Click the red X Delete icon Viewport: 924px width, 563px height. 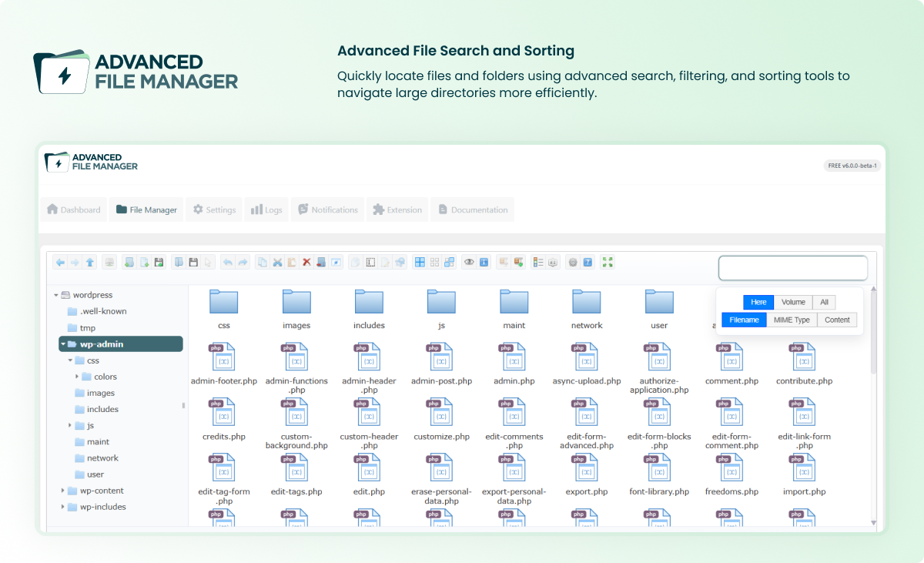tap(306, 263)
